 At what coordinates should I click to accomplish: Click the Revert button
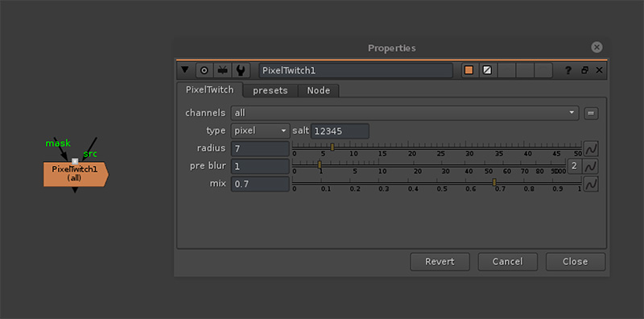point(440,262)
